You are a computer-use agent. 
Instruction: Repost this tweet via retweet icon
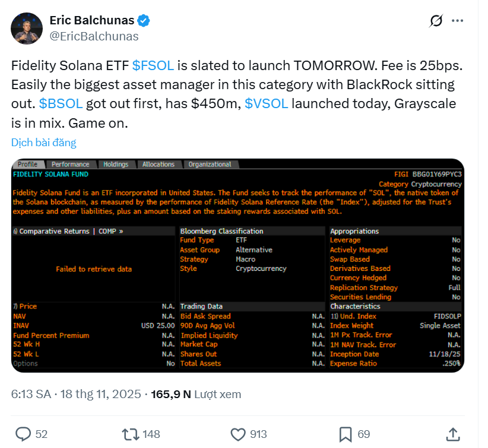tap(129, 434)
